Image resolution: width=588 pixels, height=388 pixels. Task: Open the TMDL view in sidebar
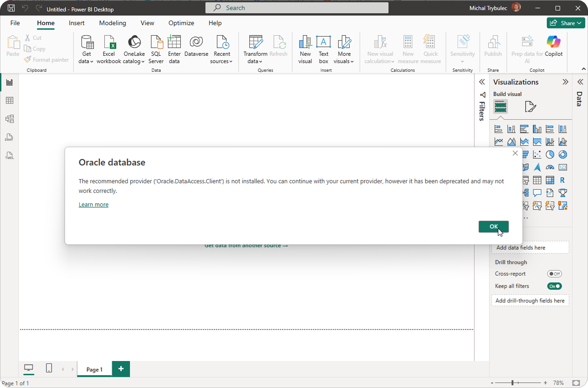[10, 155]
